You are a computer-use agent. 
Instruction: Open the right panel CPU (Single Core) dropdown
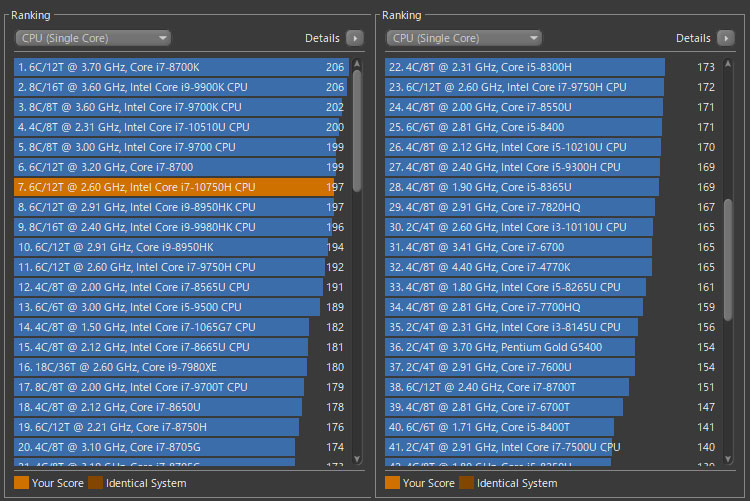(464, 38)
